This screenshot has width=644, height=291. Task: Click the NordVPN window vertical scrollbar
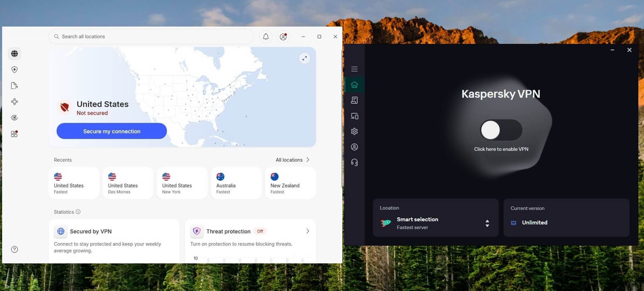(x=342, y=119)
